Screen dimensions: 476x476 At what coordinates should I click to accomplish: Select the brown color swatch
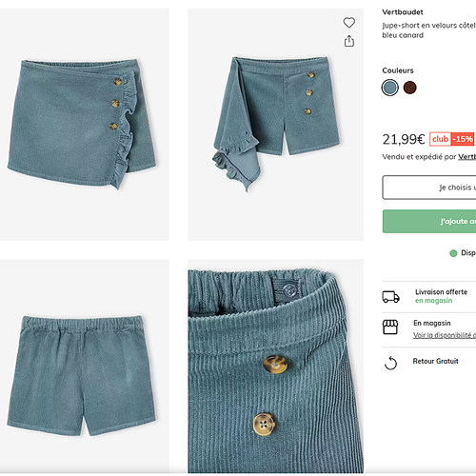click(409, 88)
